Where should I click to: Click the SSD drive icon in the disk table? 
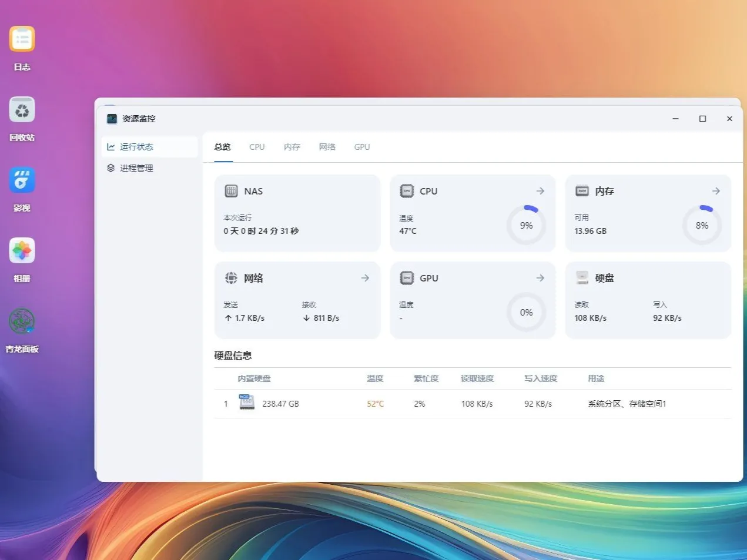246,403
